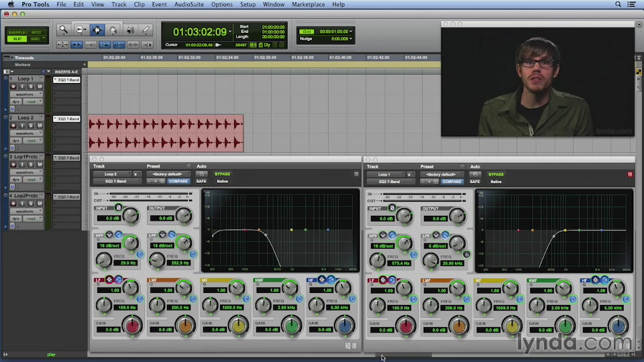Toggle Slip edit mode

click(17, 39)
